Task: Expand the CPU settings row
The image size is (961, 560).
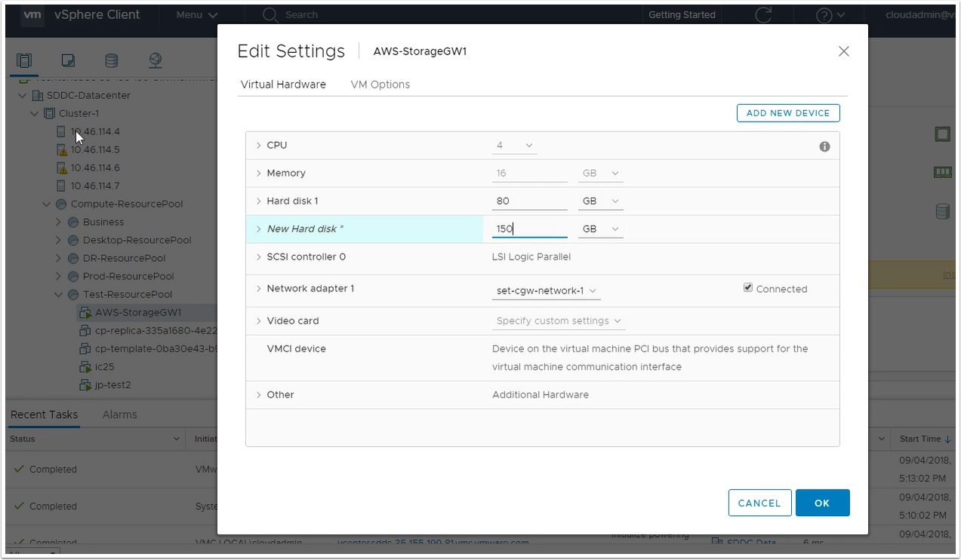Action: click(259, 145)
